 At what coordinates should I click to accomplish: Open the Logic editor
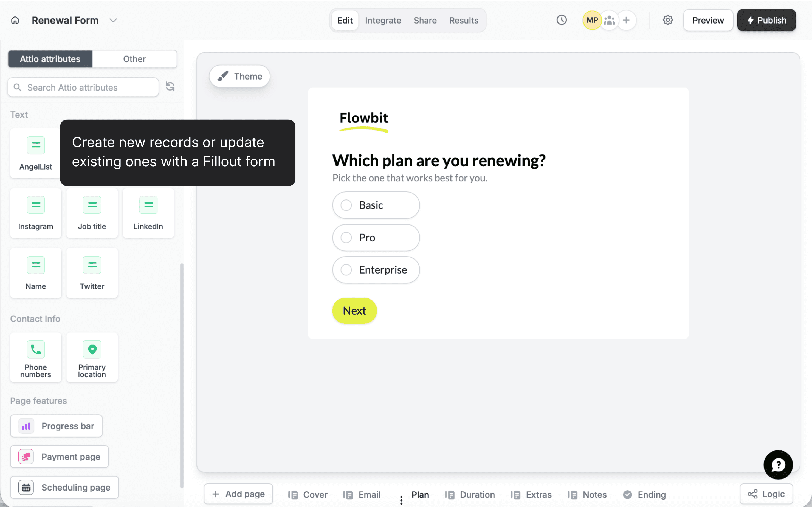(766, 494)
